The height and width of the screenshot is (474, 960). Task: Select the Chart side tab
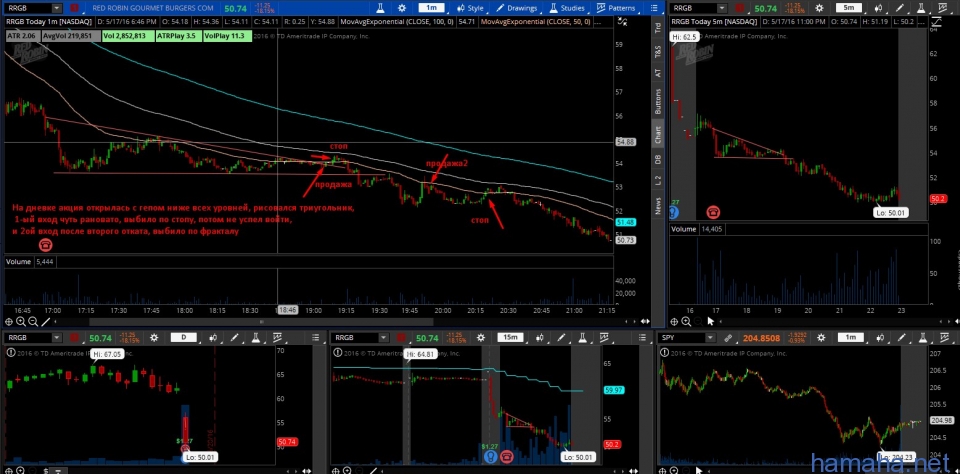tap(658, 135)
